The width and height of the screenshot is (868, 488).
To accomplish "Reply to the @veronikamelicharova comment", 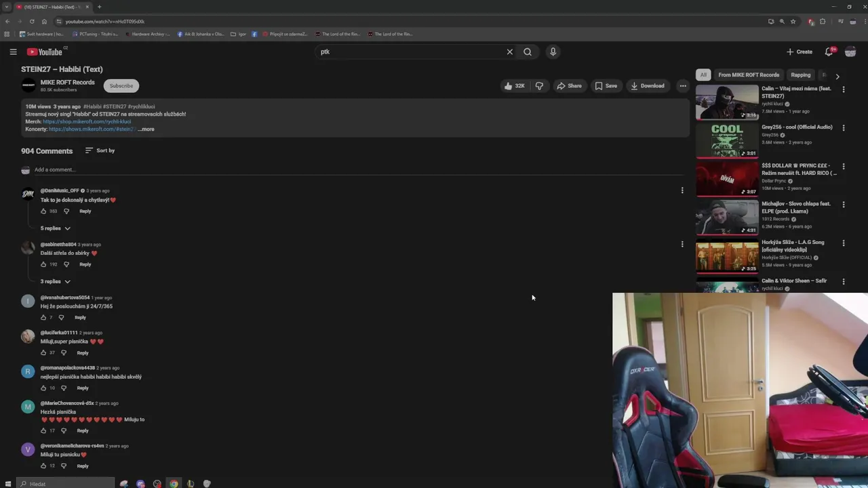I will 83,466.
